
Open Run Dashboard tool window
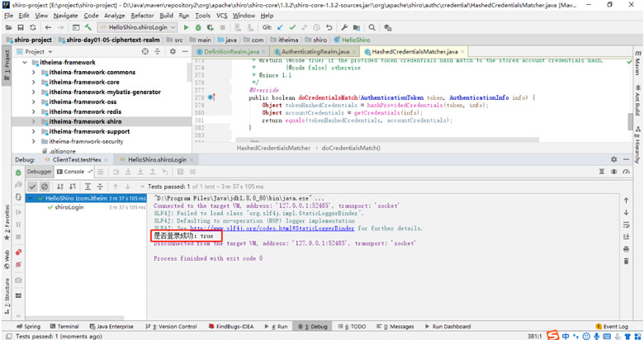[448, 327]
